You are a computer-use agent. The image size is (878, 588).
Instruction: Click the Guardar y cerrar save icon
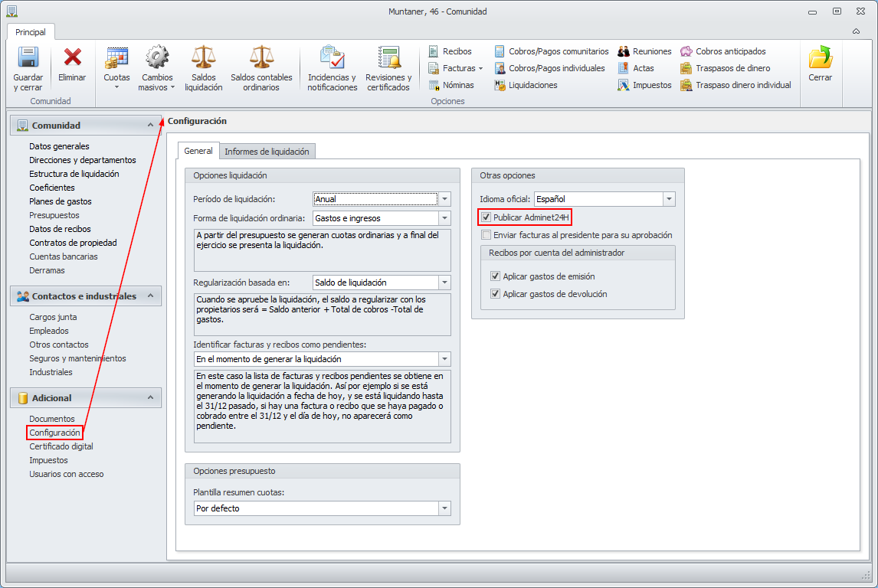click(x=28, y=57)
